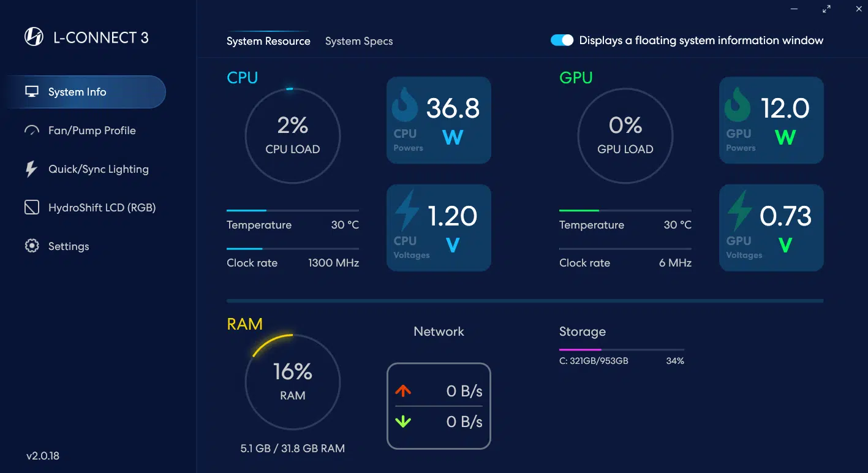This screenshot has height=473, width=868.
Task: Click the GPU Voltages lightning icon
Action: coord(739,210)
